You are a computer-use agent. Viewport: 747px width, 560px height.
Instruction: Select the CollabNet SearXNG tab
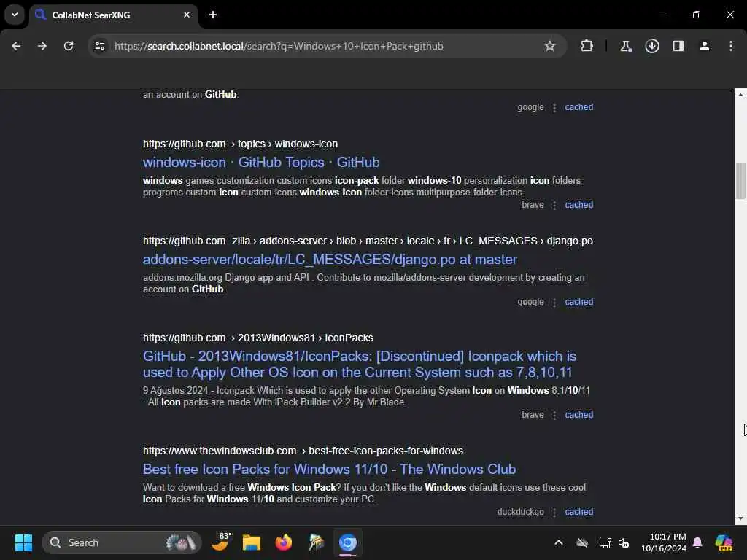click(113, 15)
